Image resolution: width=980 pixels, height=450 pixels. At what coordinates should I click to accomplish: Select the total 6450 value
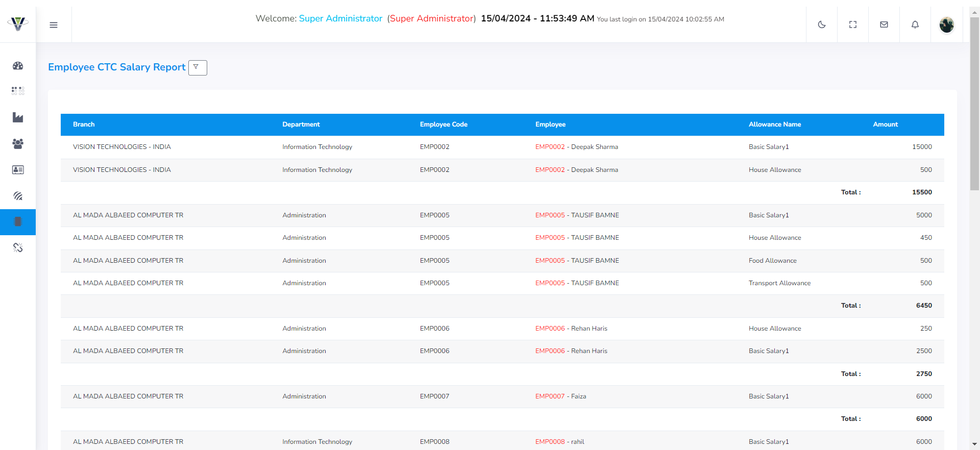(x=924, y=306)
